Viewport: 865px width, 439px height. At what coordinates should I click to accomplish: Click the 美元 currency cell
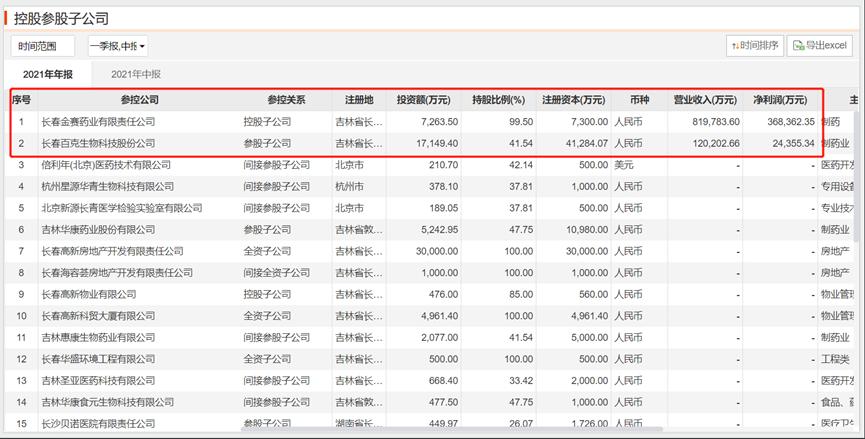pyautogui.click(x=624, y=165)
